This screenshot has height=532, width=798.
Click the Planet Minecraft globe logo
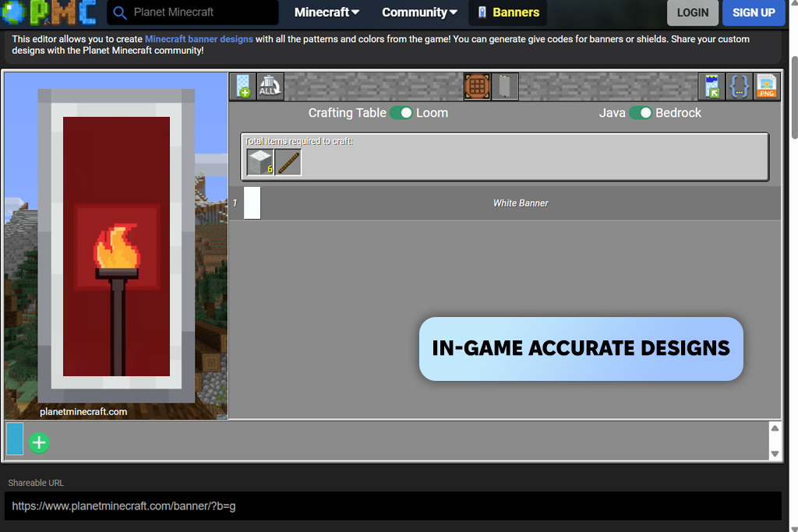point(13,12)
